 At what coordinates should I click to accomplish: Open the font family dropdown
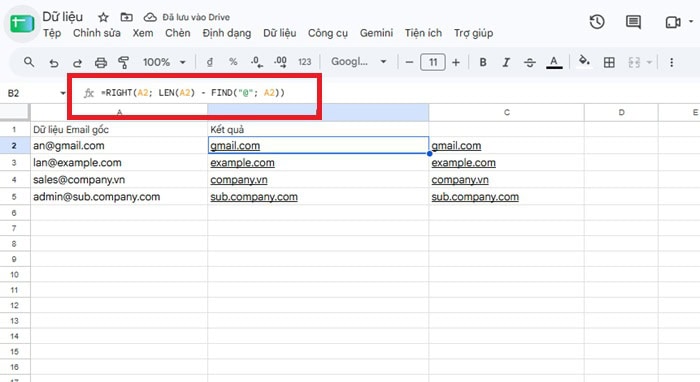click(x=358, y=62)
